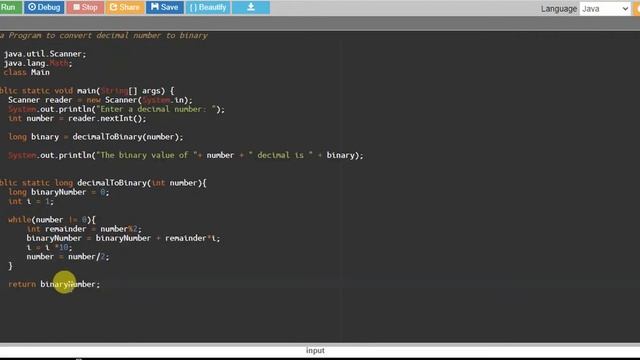The width and height of the screenshot is (640, 360).
Task: Click 'int i = 1;' line
Action: pyautogui.click(x=31, y=201)
